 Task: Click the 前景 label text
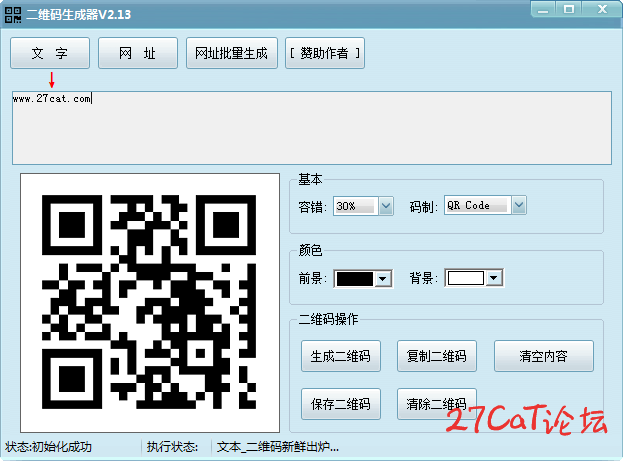(312, 278)
